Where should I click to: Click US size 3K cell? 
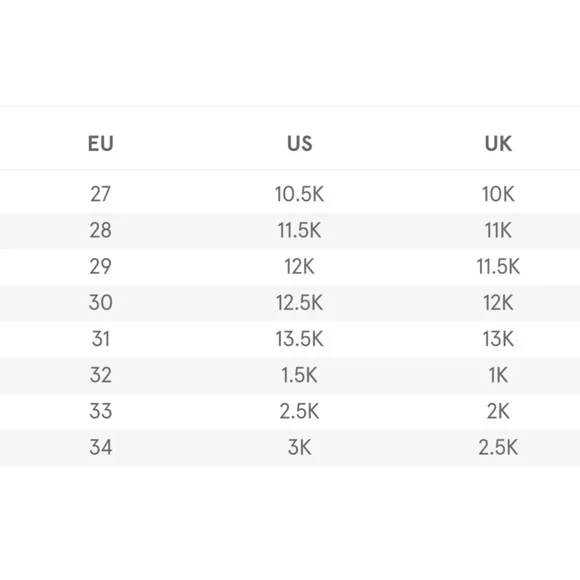tap(300, 447)
